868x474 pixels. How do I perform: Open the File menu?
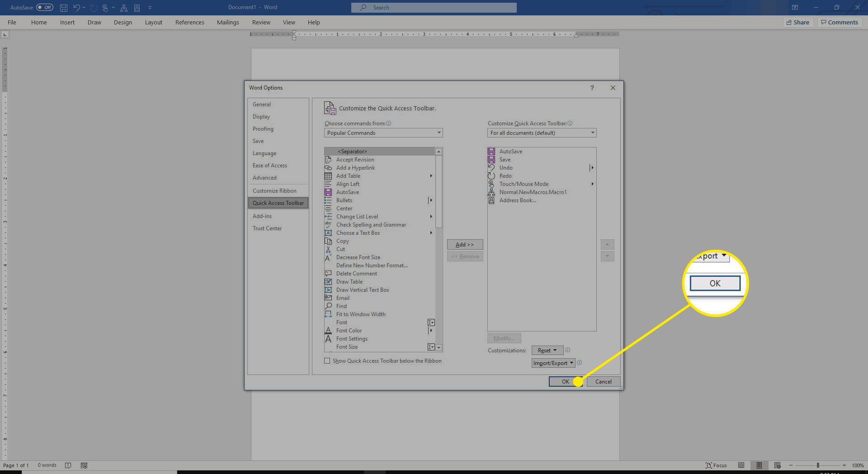[12, 22]
